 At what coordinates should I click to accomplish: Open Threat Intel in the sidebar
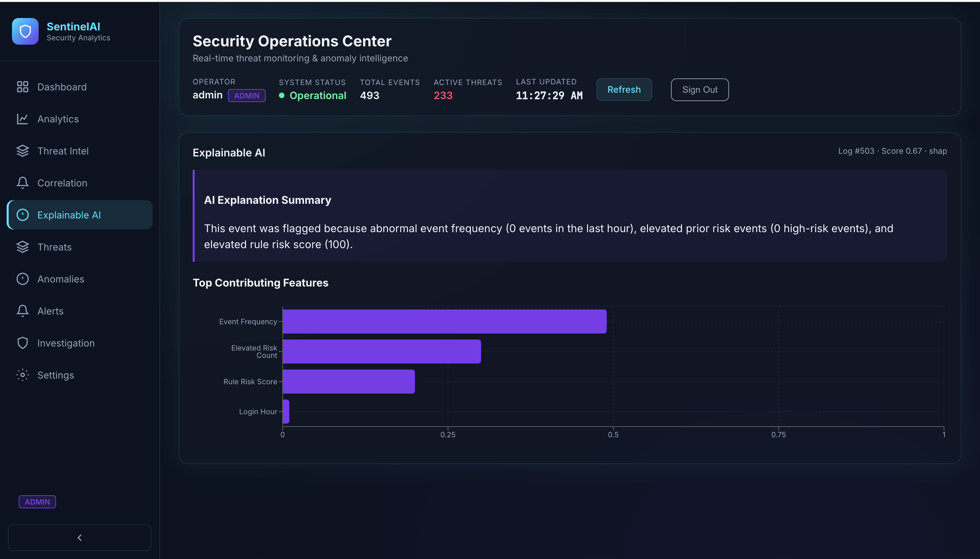pyautogui.click(x=80, y=151)
